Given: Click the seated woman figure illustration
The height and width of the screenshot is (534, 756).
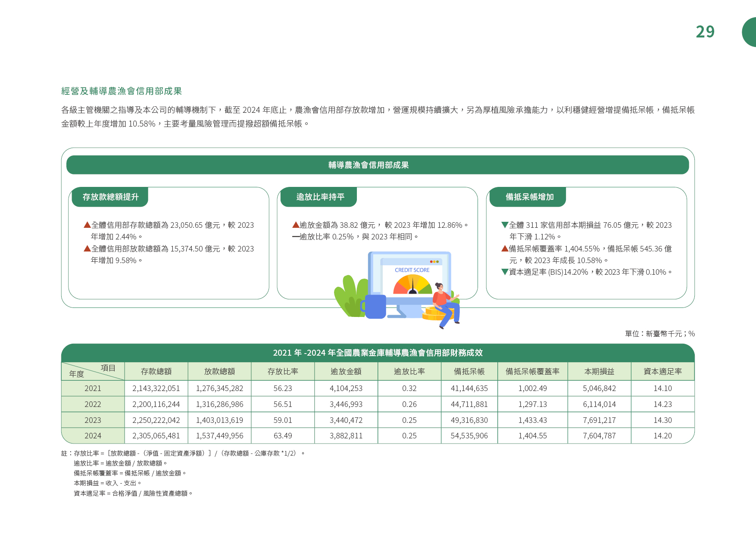Looking at the screenshot, I should point(447,306).
